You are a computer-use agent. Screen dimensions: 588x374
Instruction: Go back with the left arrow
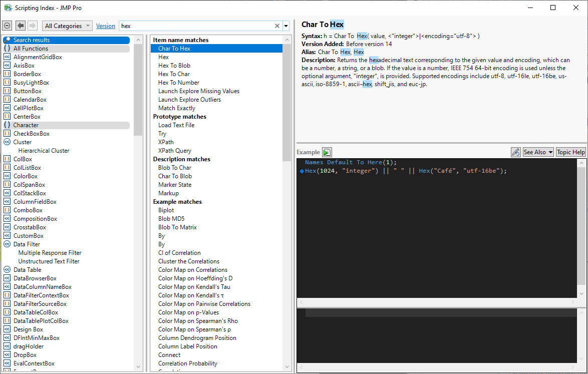[x=21, y=26]
